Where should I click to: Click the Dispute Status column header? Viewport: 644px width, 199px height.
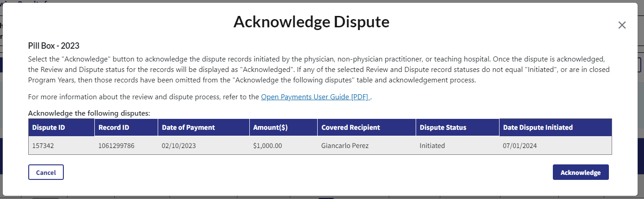pos(443,128)
